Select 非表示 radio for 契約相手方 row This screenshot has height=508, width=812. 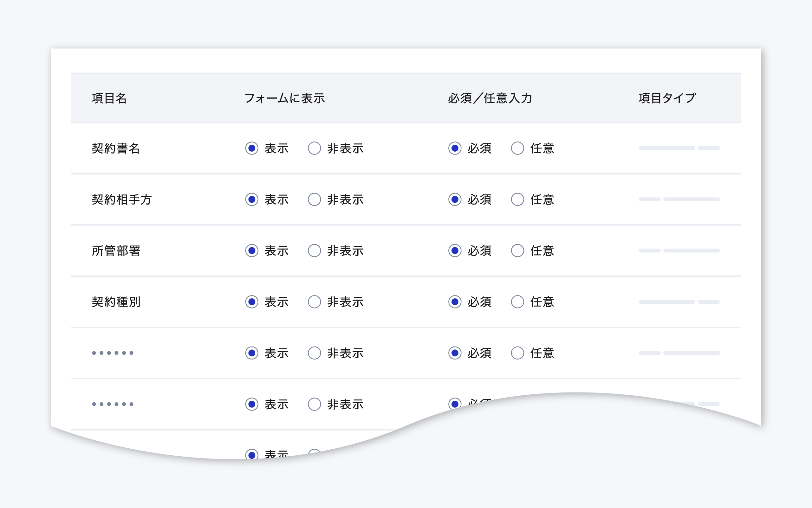[x=314, y=199]
